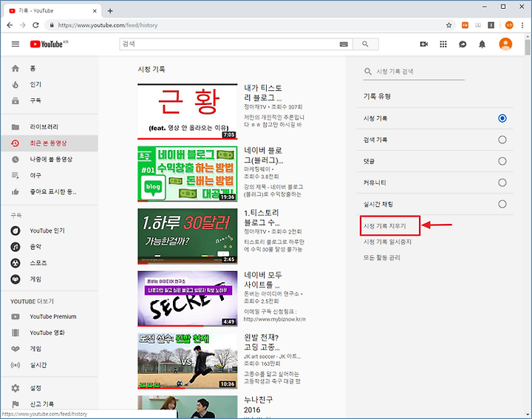This screenshot has height=419, width=532.
Task: Select the 시청 기록 radio button
Action: pyautogui.click(x=502, y=118)
